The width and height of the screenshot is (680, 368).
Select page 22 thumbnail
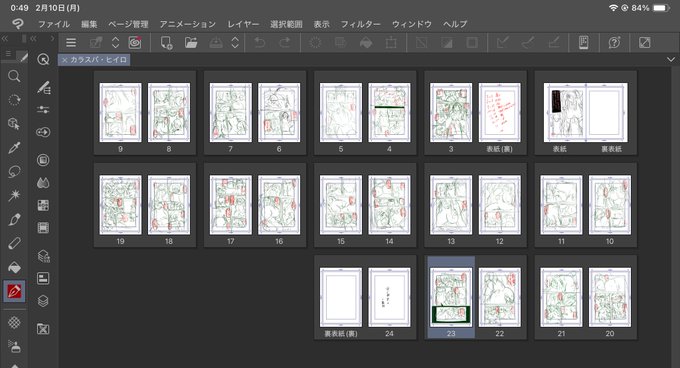coord(500,297)
